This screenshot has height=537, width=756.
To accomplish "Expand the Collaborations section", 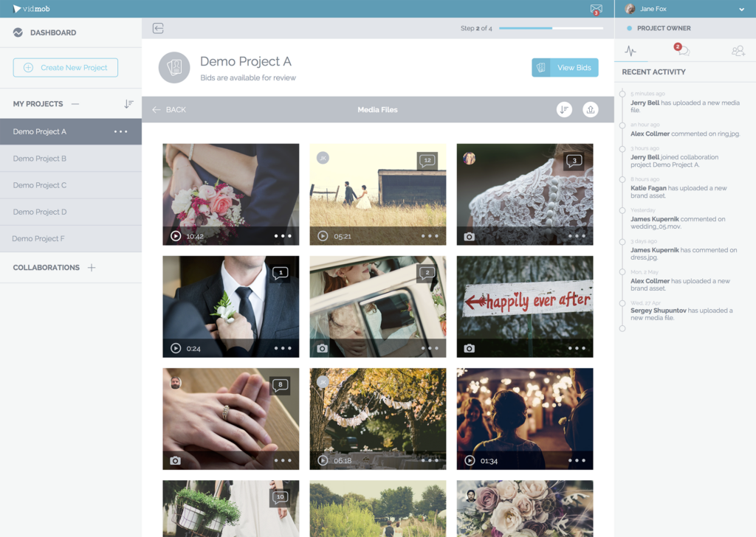I will [91, 267].
